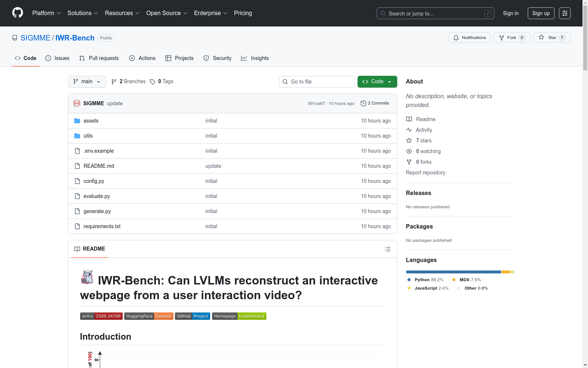Click the Go to file input
This screenshot has width=588, height=368.
(x=317, y=82)
